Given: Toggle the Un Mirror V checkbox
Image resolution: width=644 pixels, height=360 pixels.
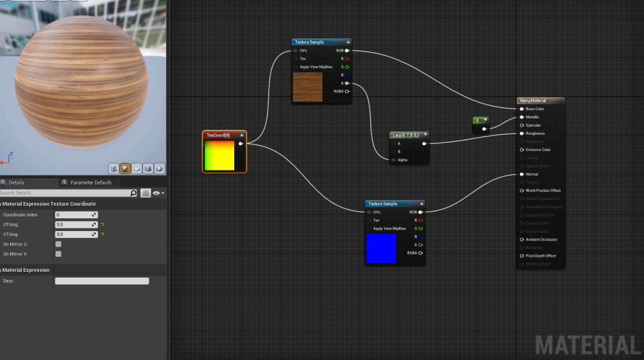Looking at the screenshot, I should 59,254.
